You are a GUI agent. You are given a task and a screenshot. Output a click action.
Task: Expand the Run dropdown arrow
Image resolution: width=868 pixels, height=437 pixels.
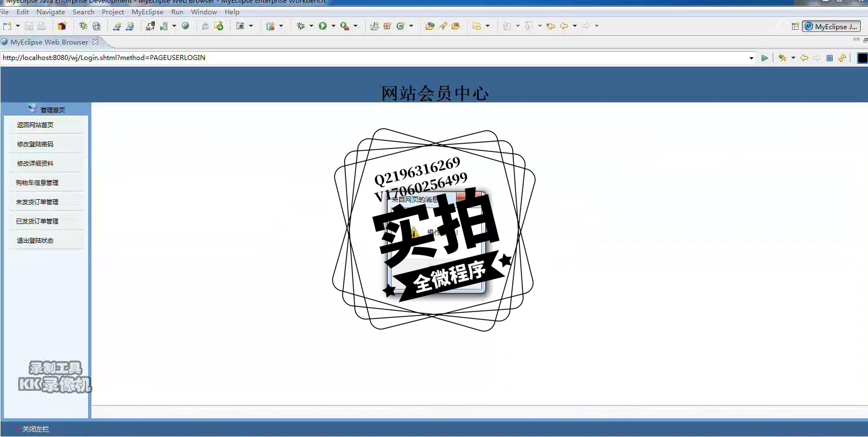pyautogui.click(x=333, y=26)
